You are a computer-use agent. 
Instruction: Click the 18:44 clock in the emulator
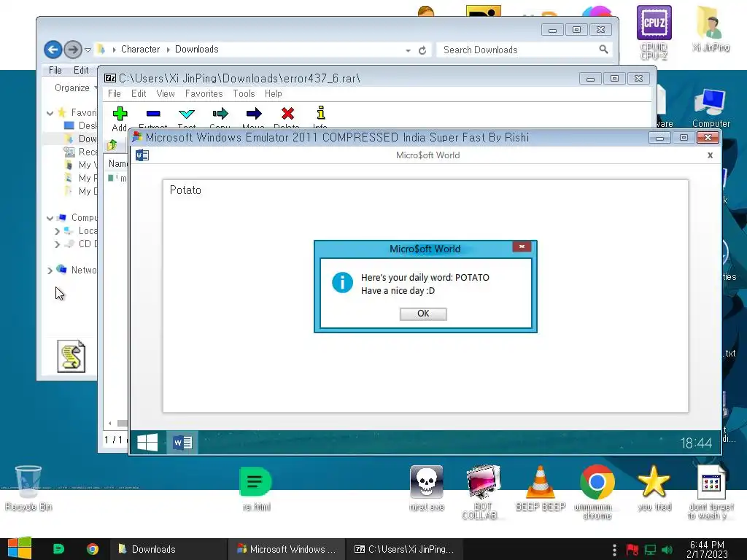695,443
